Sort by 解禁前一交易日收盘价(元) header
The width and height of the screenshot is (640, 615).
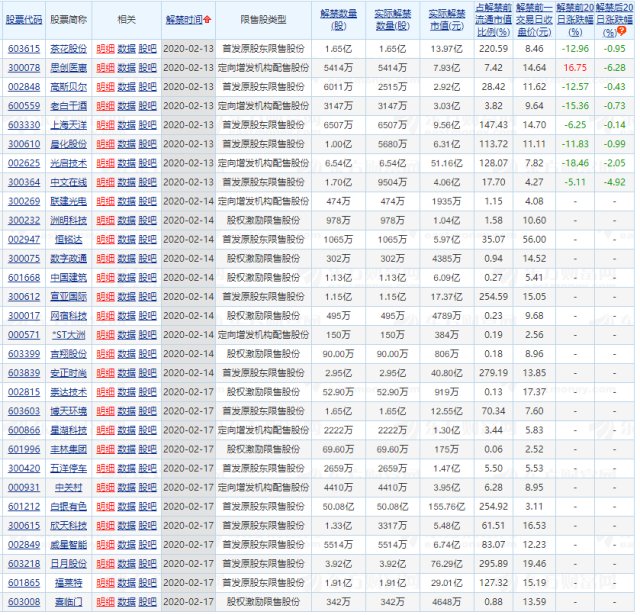[x=534, y=20]
